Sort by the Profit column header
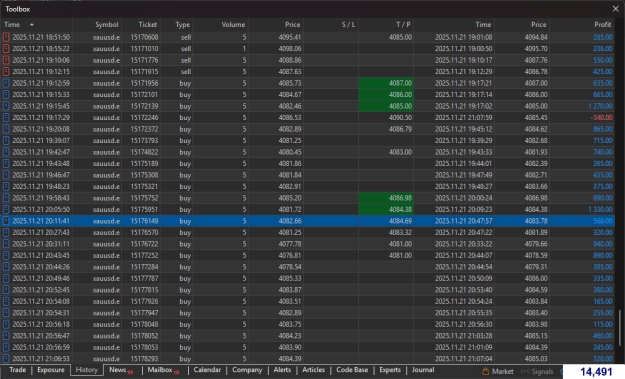625x379 pixels. coord(603,24)
